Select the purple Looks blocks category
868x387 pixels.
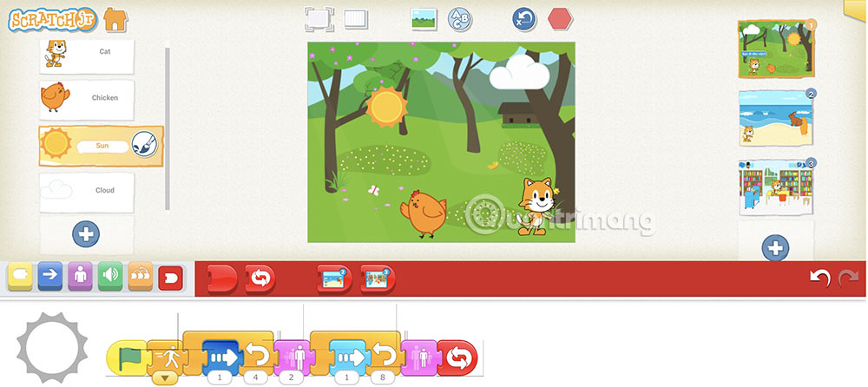click(80, 276)
